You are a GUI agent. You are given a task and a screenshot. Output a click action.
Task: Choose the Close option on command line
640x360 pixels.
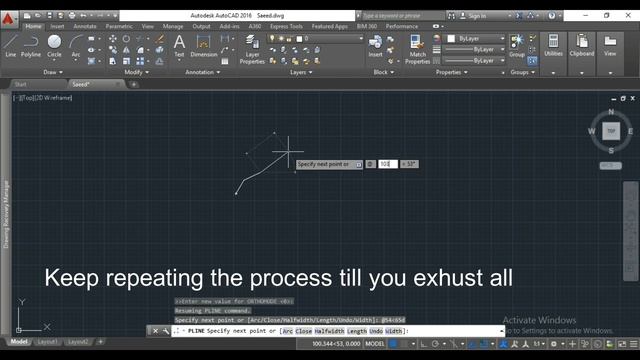tap(303, 331)
